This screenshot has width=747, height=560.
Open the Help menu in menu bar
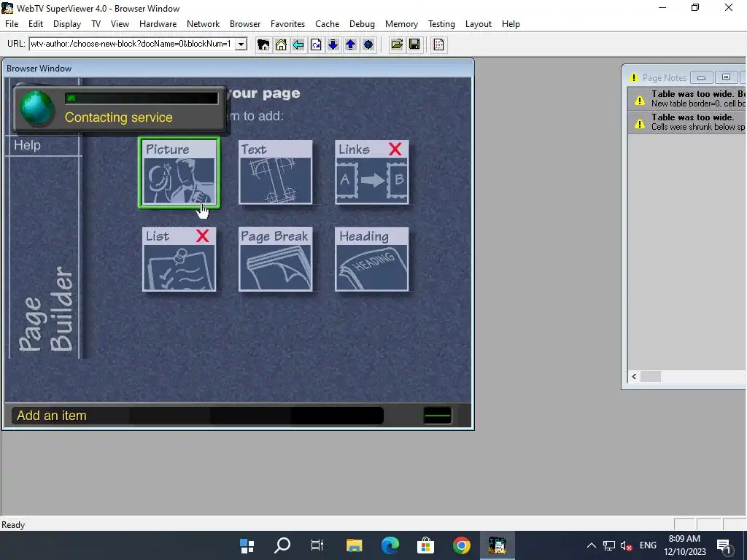[511, 24]
